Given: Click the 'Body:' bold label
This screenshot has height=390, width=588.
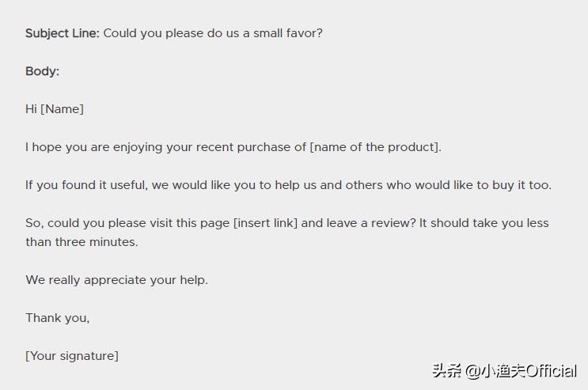Looking at the screenshot, I should click(42, 71).
